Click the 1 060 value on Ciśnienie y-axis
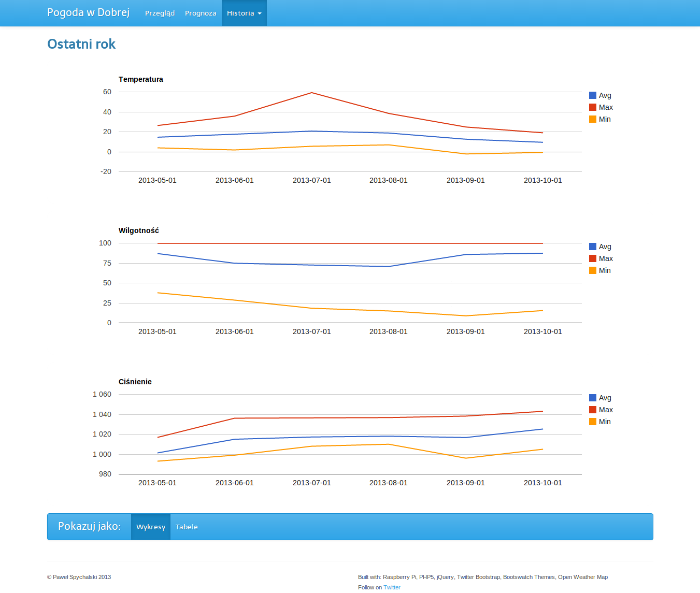 (x=102, y=394)
